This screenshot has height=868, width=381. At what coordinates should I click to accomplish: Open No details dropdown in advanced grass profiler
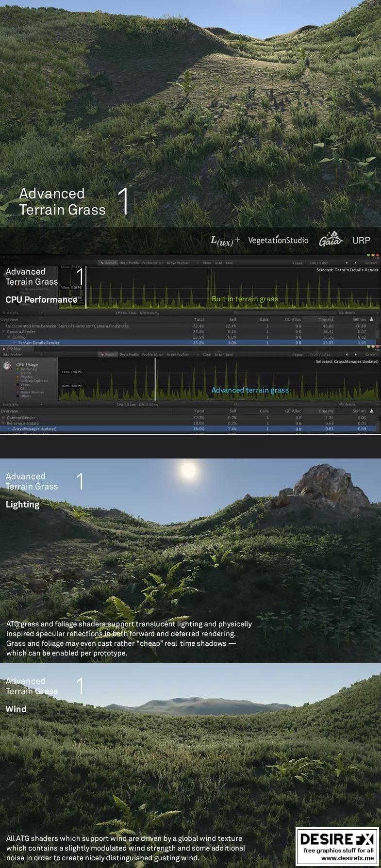(358, 404)
